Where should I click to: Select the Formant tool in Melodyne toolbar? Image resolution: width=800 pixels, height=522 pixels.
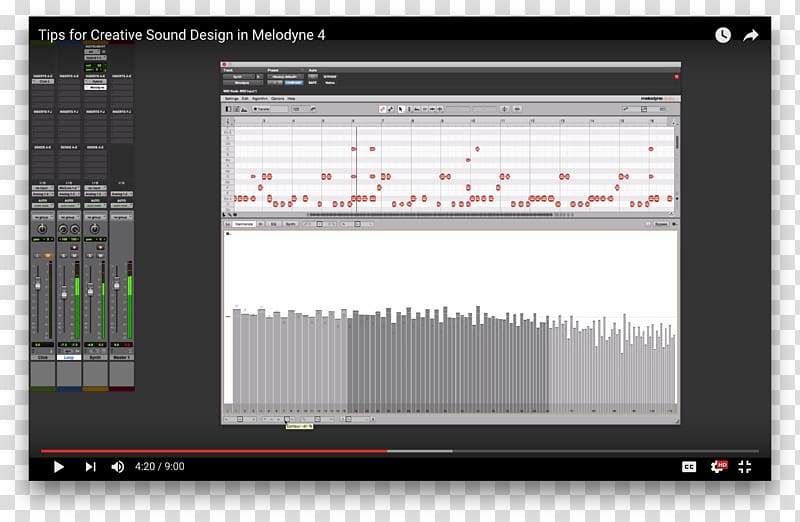pos(417,109)
